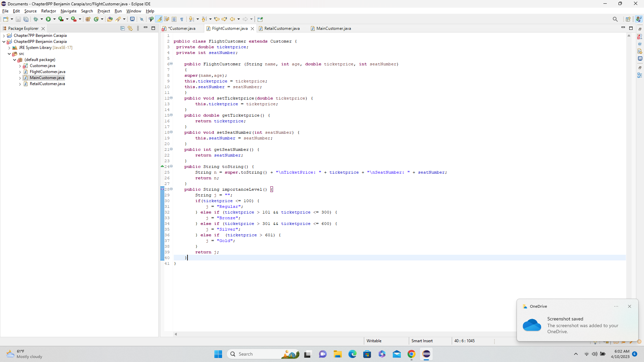Open RetailCustomer.java in Package Explorer
Image resolution: width=644 pixels, height=362 pixels.
(47, 84)
